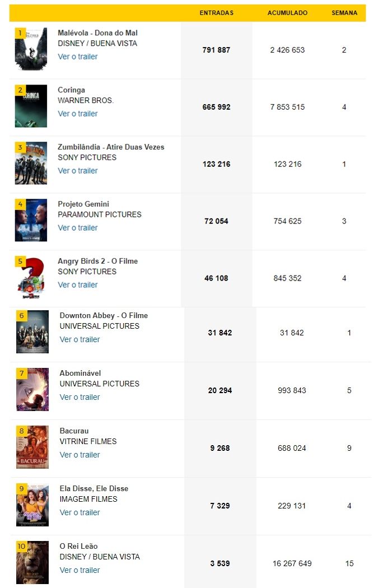This screenshot has width=388, height=588.
Task: Click the Coringa movie poster
Action: pyautogui.click(x=31, y=106)
